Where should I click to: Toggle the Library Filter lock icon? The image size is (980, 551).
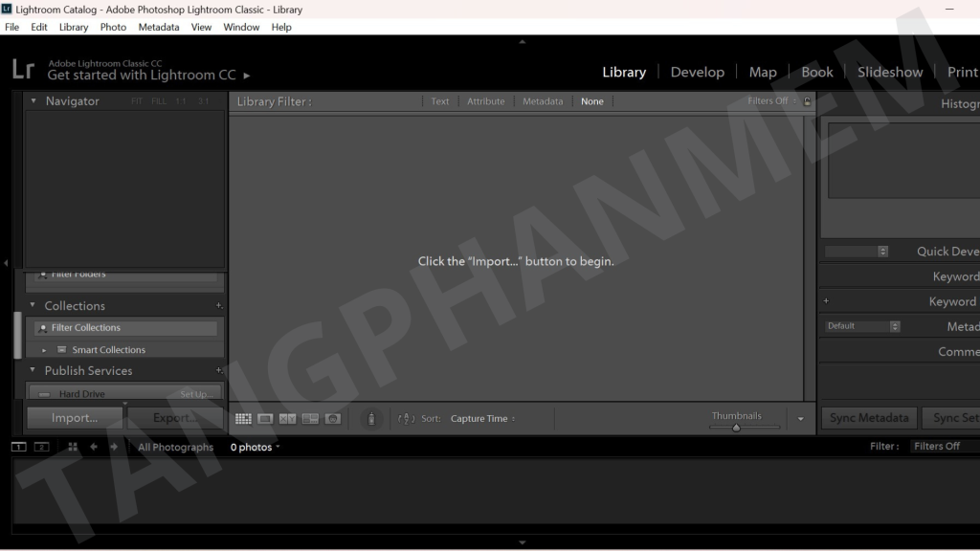click(807, 101)
